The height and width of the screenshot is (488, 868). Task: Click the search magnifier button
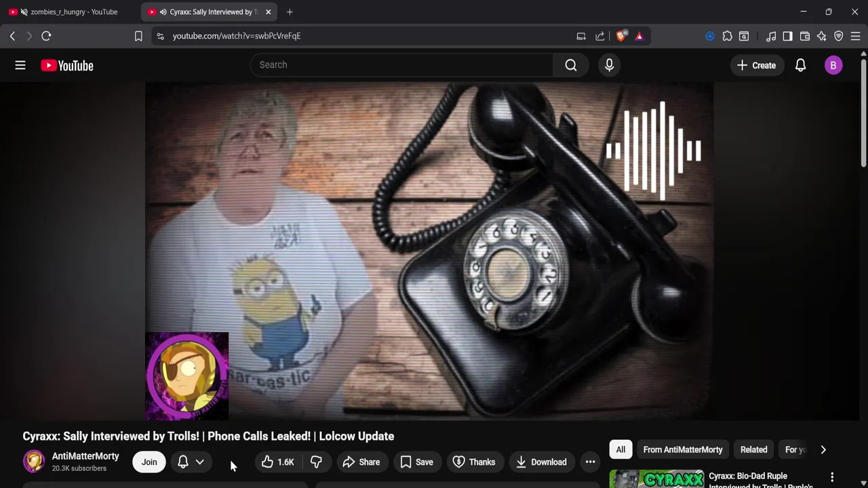pos(571,65)
